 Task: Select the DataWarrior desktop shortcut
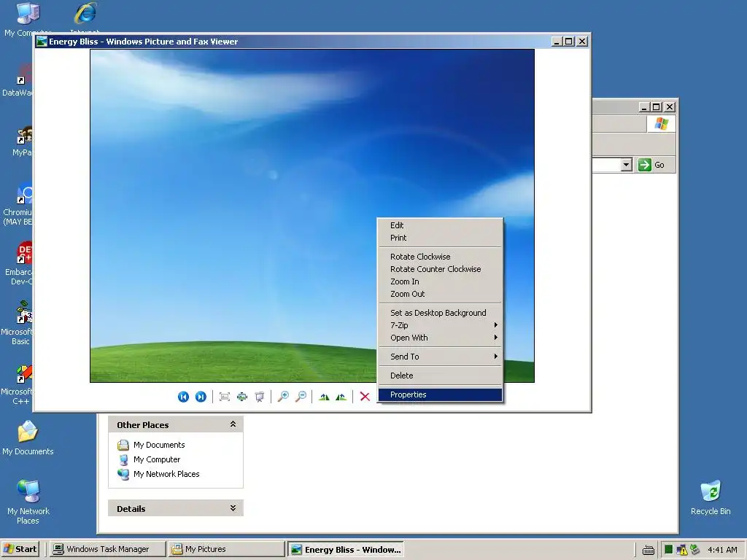coord(18,80)
